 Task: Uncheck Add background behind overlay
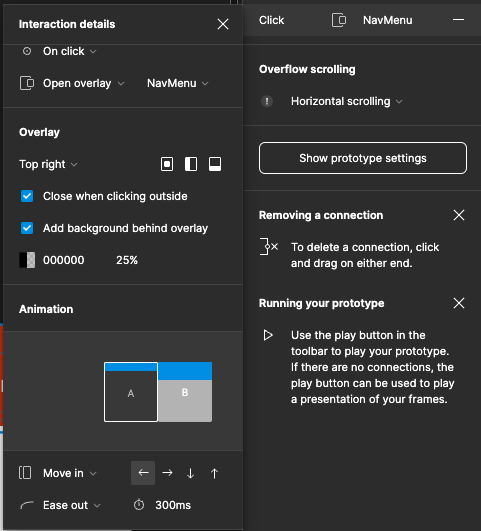[x=27, y=228]
